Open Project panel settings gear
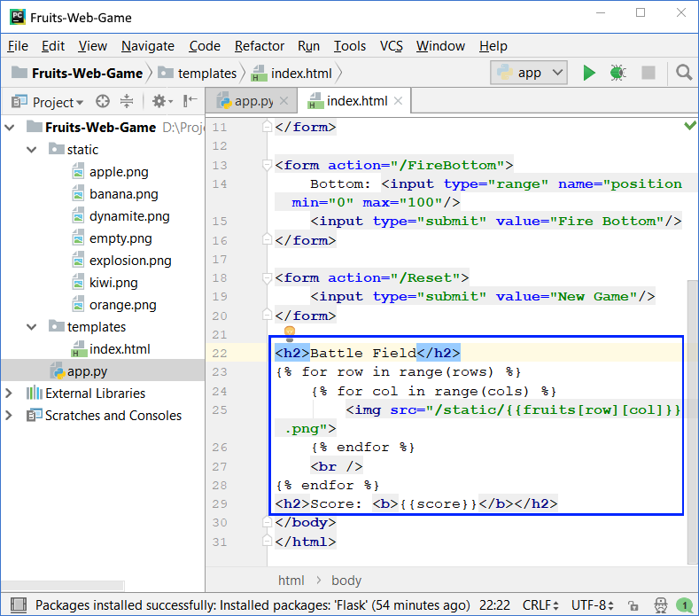Image resolution: width=699 pixels, height=616 pixels. [x=159, y=102]
